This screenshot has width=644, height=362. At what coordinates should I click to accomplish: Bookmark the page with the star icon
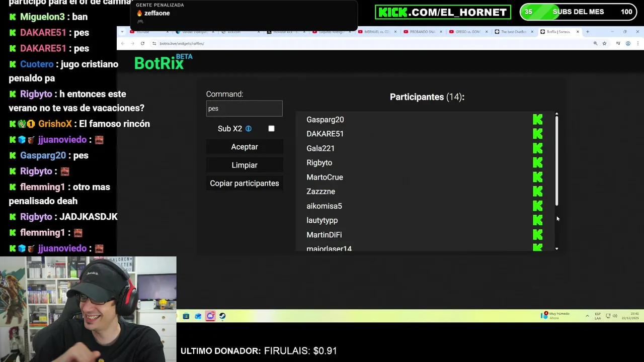(x=604, y=43)
